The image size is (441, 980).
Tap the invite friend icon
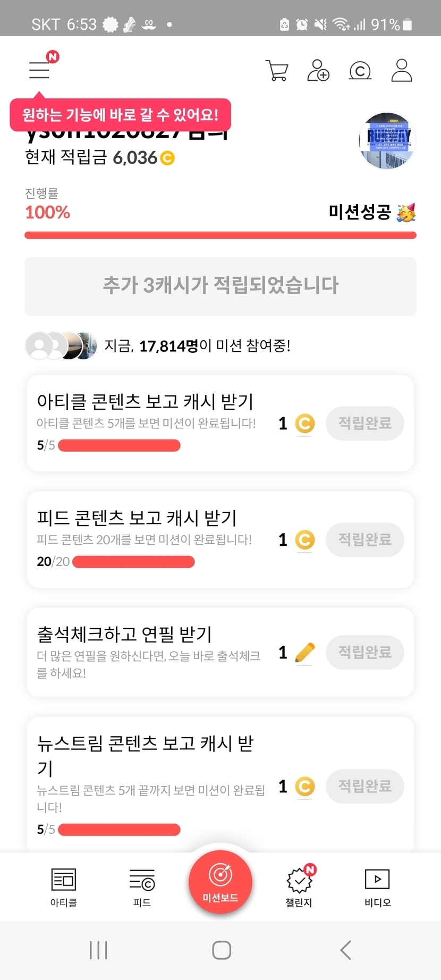318,70
